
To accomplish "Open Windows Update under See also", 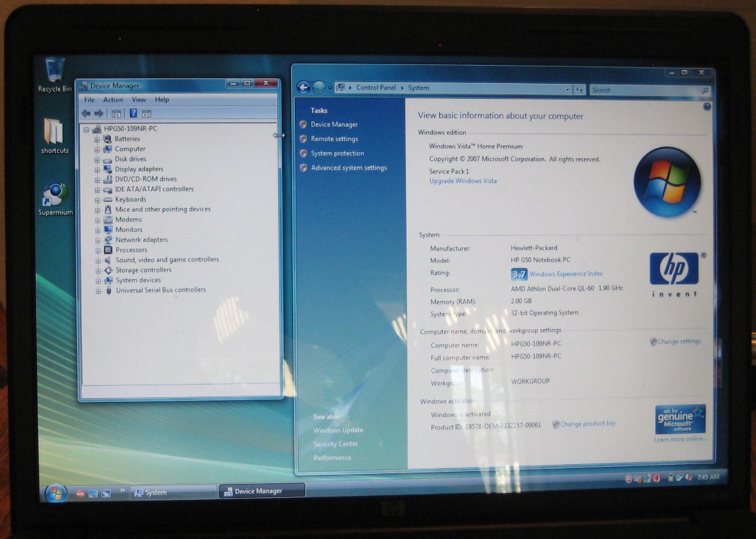I will click(x=338, y=430).
